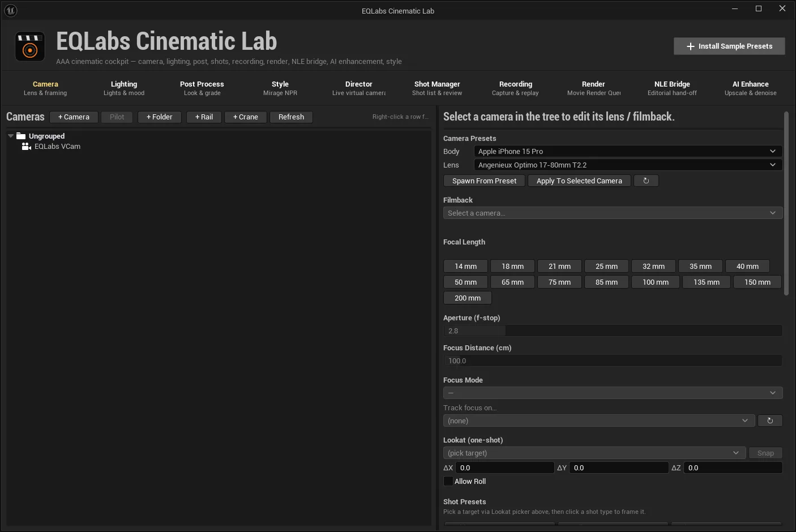Click the ΔZ offset input field
This screenshot has height=532, width=796.
click(733, 467)
